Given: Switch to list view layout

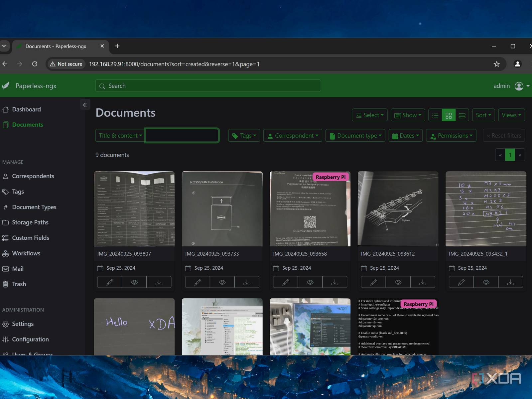Looking at the screenshot, I should point(435,115).
